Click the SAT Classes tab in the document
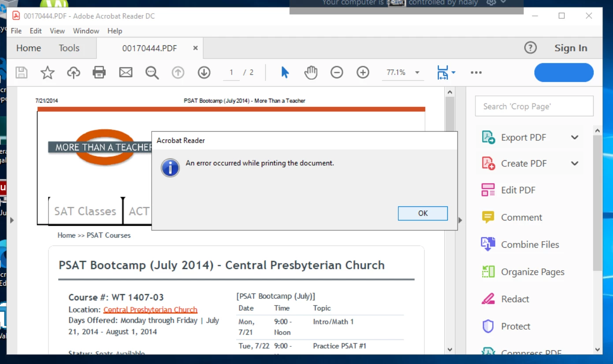613x364 pixels. 85,211
